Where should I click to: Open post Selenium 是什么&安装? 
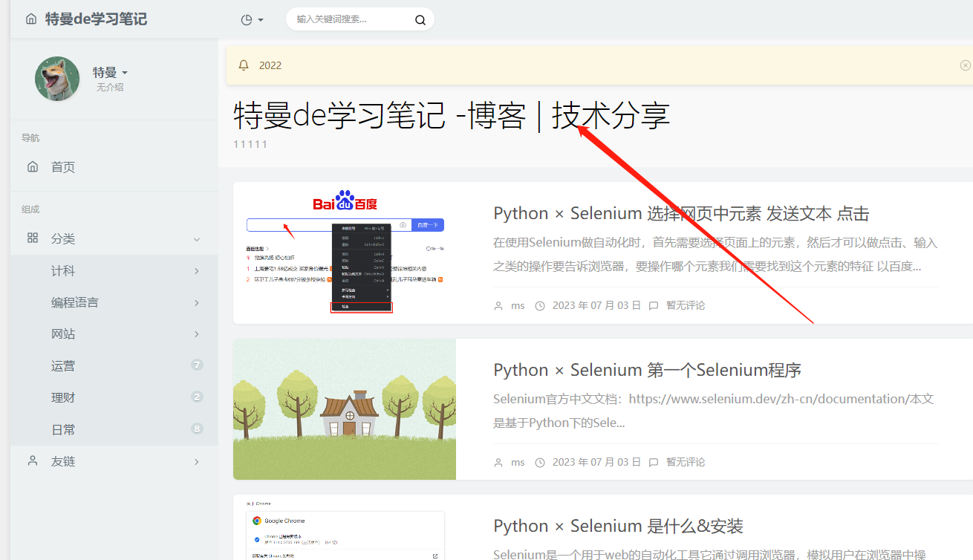tap(618, 527)
